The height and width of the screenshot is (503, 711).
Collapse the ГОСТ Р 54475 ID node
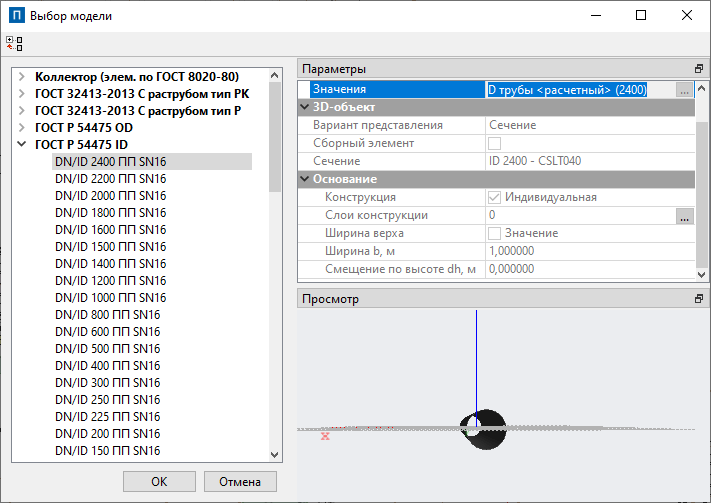pos(21,145)
